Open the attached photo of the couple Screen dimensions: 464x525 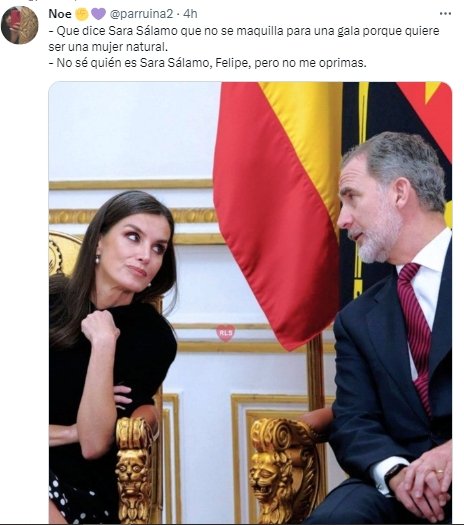pyautogui.click(x=250, y=302)
